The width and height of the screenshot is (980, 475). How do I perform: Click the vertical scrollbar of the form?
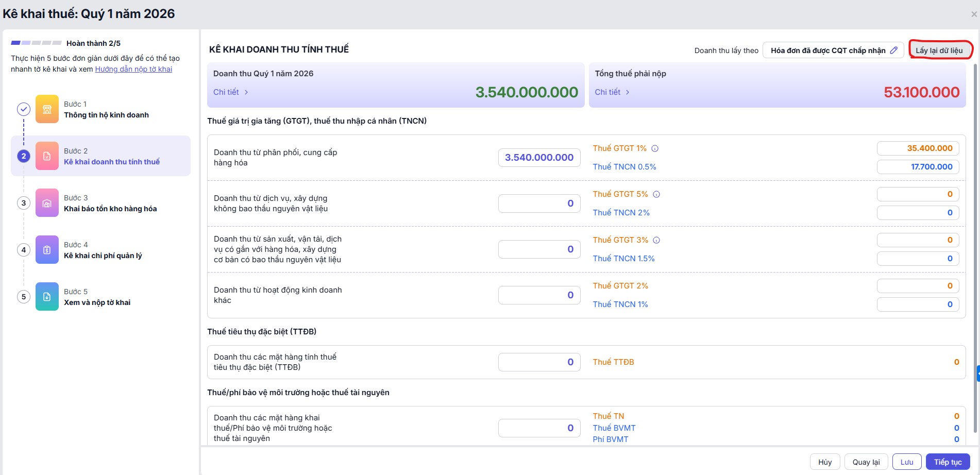coord(974,247)
